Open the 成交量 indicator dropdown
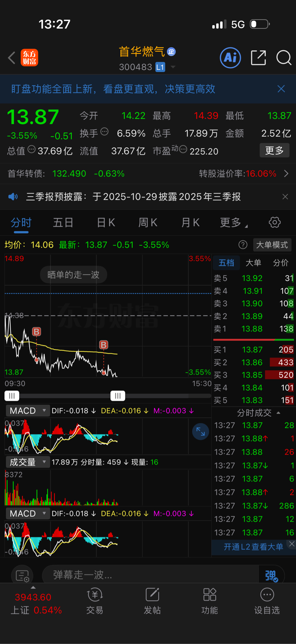The height and width of the screenshot is (644, 296). pyautogui.click(x=28, y=462)
